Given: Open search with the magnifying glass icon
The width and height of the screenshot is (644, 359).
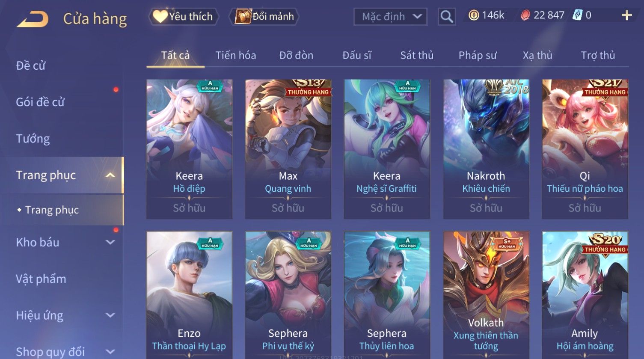Looking at the screenshot, I should 447,17.
